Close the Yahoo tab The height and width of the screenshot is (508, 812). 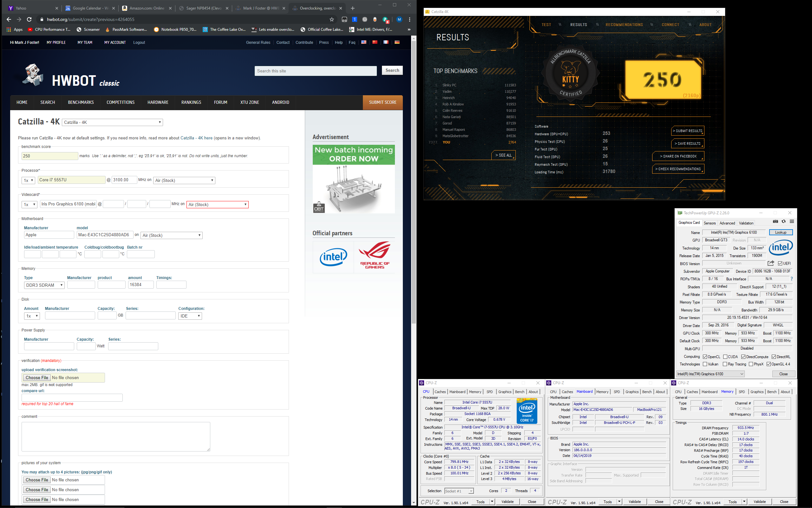click(x=56, y=8)
